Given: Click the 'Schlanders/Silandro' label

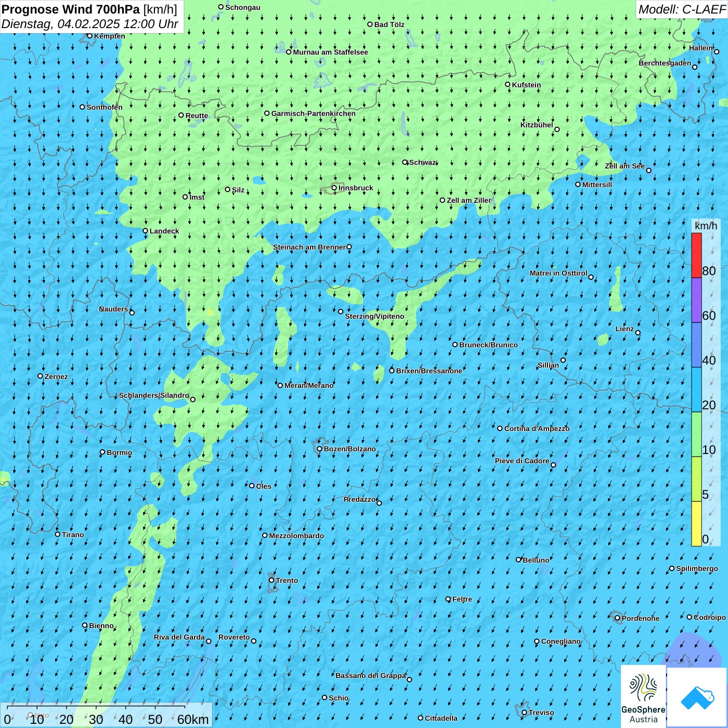Looking at the screenshot, I should (x=154, y=395).
